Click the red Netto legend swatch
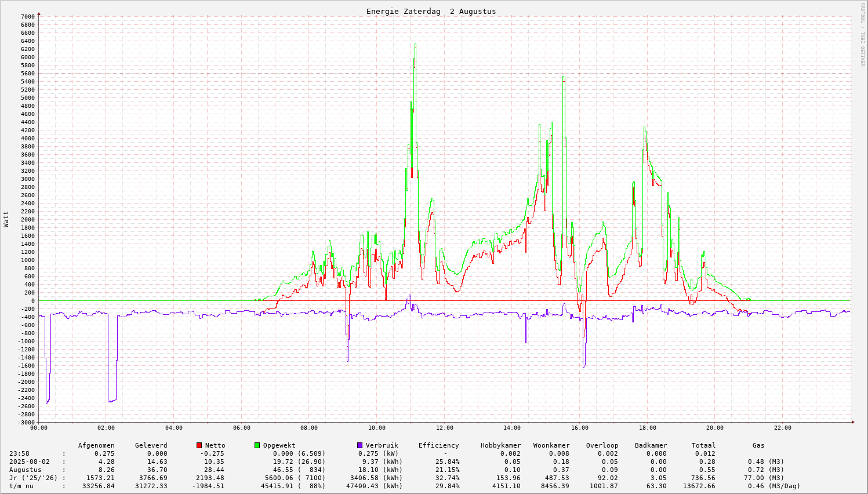 click(x=199, y=445)
